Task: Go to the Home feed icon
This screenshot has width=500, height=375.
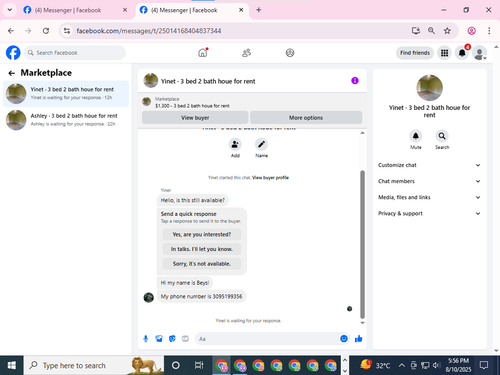Action: point(203,53)
